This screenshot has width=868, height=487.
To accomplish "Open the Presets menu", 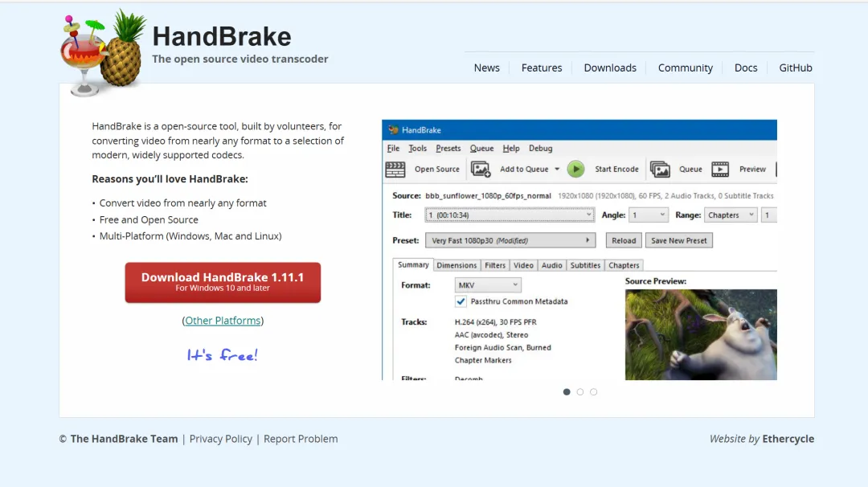I will click(x=448, y=149).
